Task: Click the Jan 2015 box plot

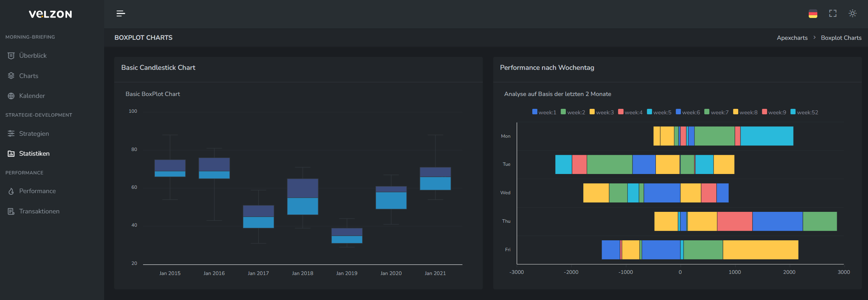Action: 170,168
